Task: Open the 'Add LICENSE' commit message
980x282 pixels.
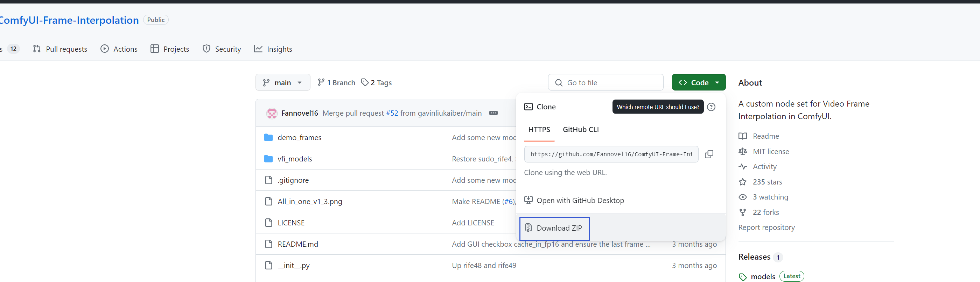Action: (473, 223)
